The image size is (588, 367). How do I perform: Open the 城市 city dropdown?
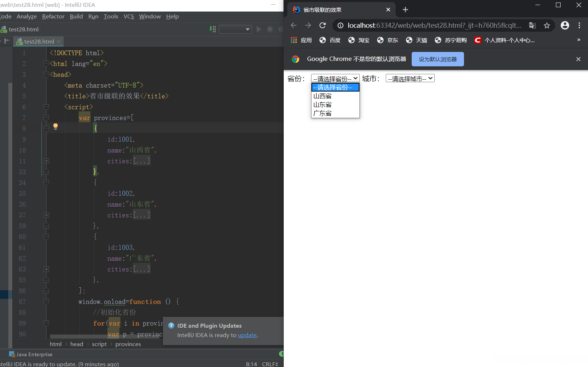tap(410, 78)
